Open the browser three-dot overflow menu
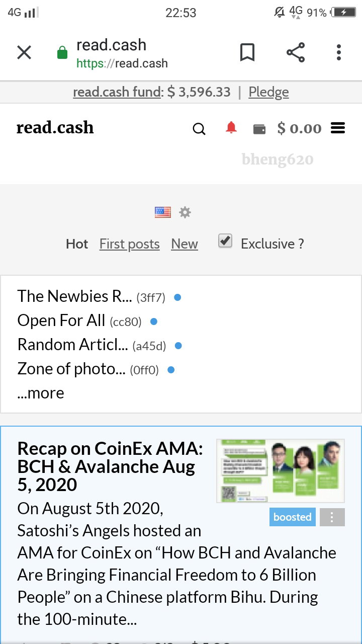 coord(339,52)
